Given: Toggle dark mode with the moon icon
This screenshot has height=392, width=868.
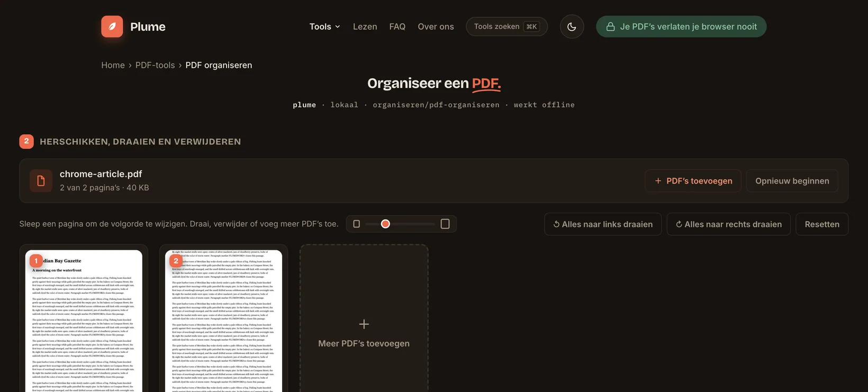Looking at the screenshot, I should [x=572, y=26].
